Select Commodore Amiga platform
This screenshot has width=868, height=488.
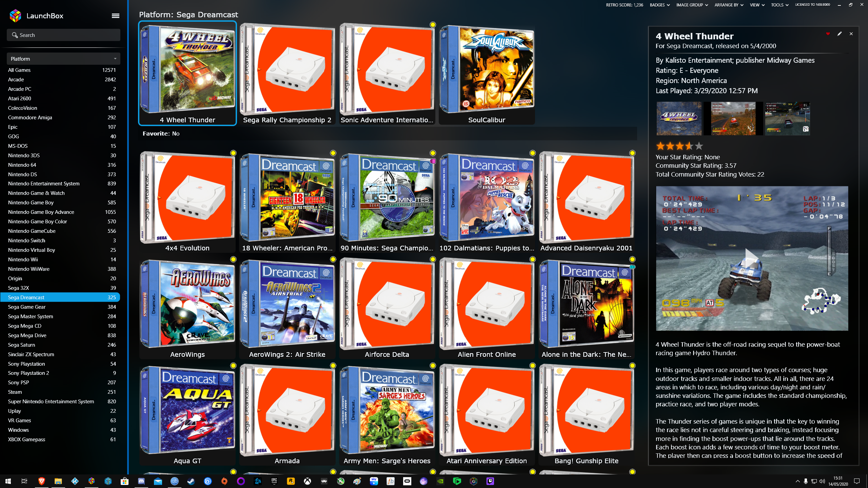(x=60, y=117)
